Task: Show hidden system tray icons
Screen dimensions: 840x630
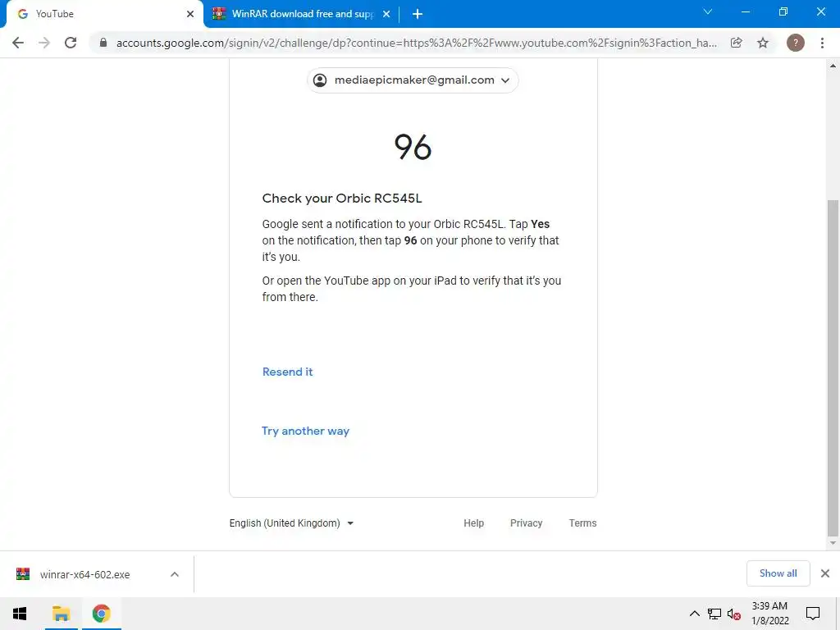Action: click(694, 614)
